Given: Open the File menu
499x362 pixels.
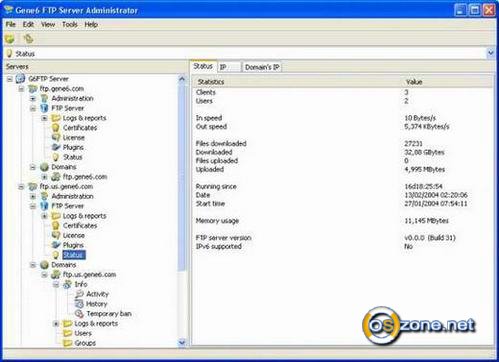Looking at the screenshot, I should pyautogui.click(x=11, y=24).
